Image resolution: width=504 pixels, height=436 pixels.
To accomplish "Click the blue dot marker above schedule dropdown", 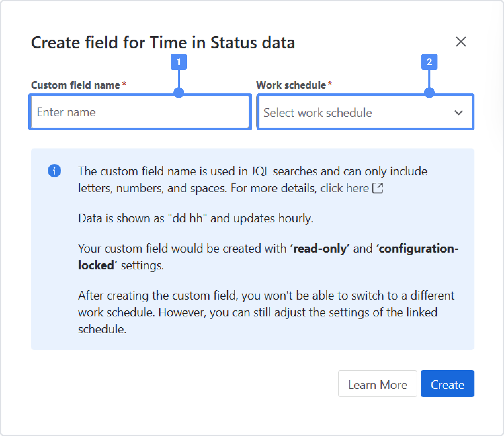I will pos(429,93).
